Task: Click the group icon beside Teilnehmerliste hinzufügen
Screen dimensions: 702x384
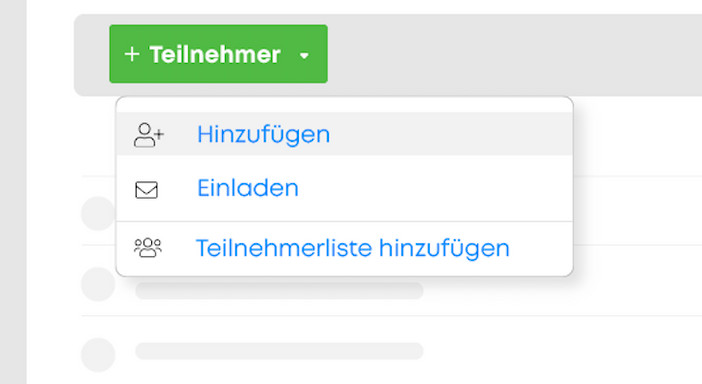Action: tap(148, 248)
